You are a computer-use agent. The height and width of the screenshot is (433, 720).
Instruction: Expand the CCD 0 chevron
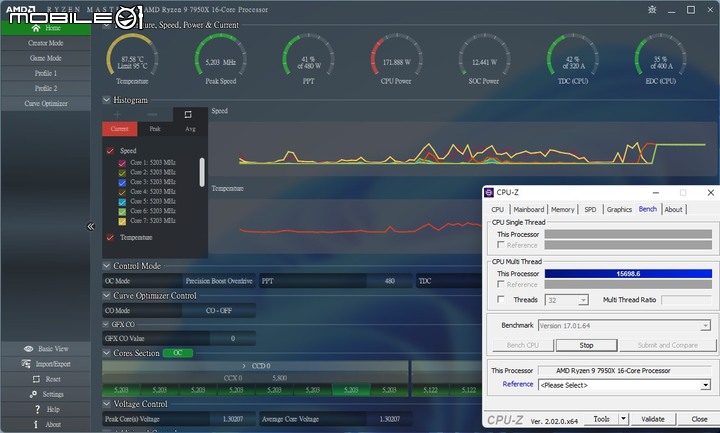(x=244, y=366)
